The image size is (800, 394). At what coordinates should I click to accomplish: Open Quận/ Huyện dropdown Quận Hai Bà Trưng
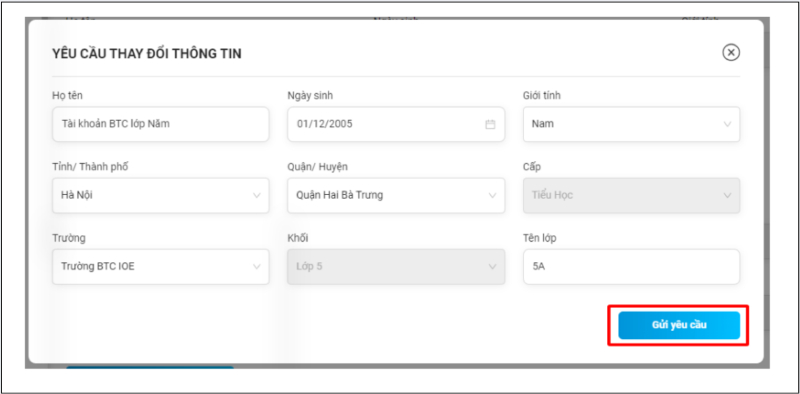[396, 195]
